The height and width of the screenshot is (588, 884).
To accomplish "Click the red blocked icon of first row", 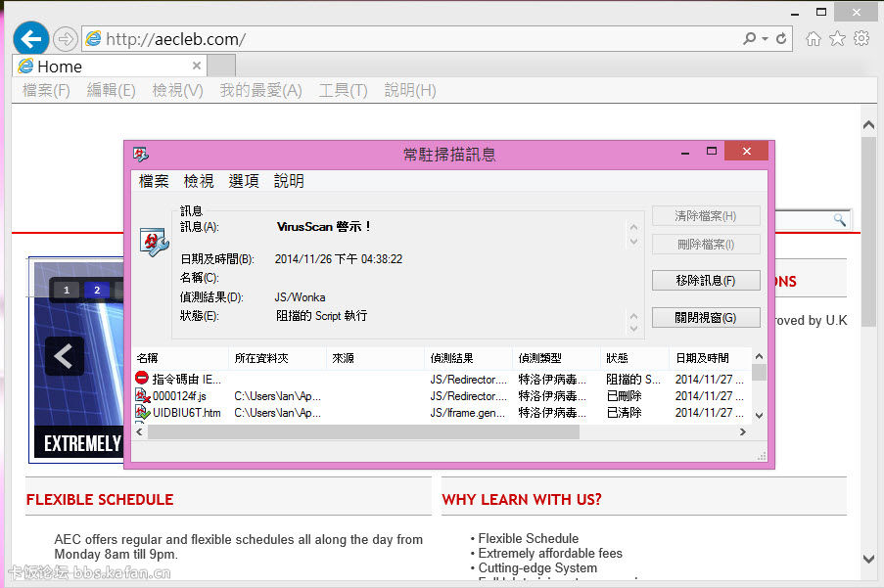I will (x=142, y=378).
